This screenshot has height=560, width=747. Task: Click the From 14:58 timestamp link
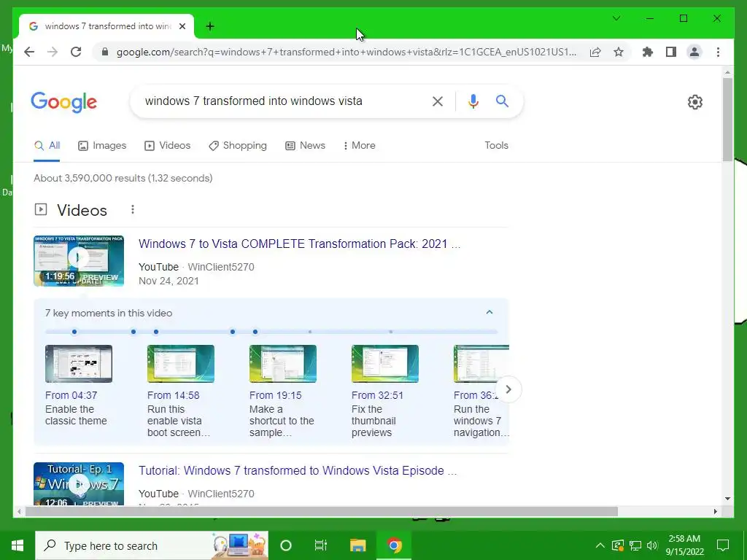[174, 395]
